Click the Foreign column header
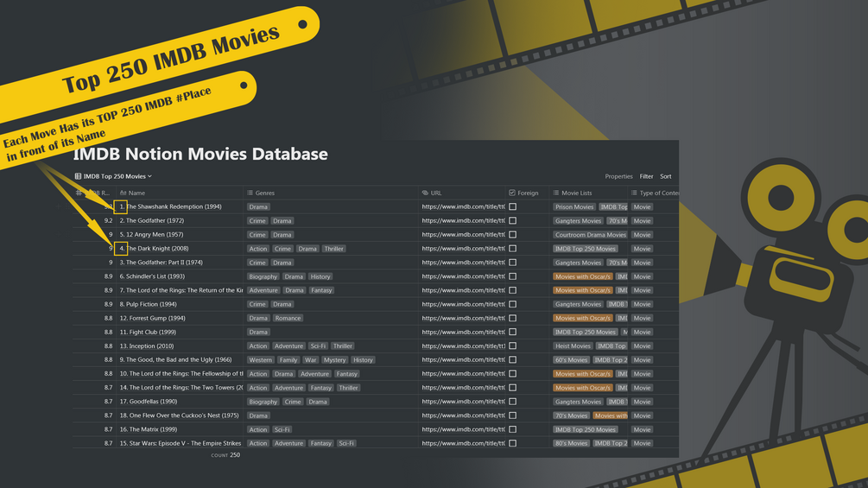Image resolution: width=868 pixels, height=488 pixels. pos(527,193)
